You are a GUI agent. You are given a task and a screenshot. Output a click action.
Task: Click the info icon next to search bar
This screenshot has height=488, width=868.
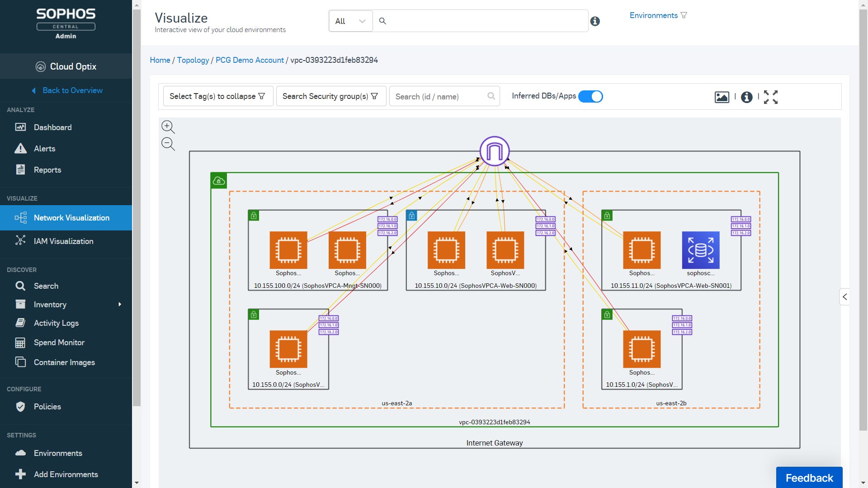click(x=595, y=21)
